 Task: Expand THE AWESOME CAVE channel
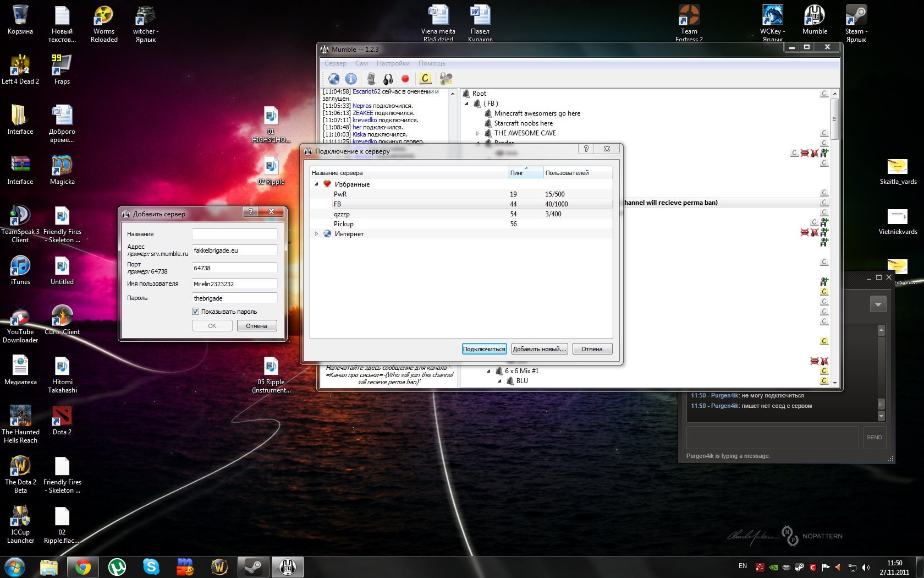477,133
